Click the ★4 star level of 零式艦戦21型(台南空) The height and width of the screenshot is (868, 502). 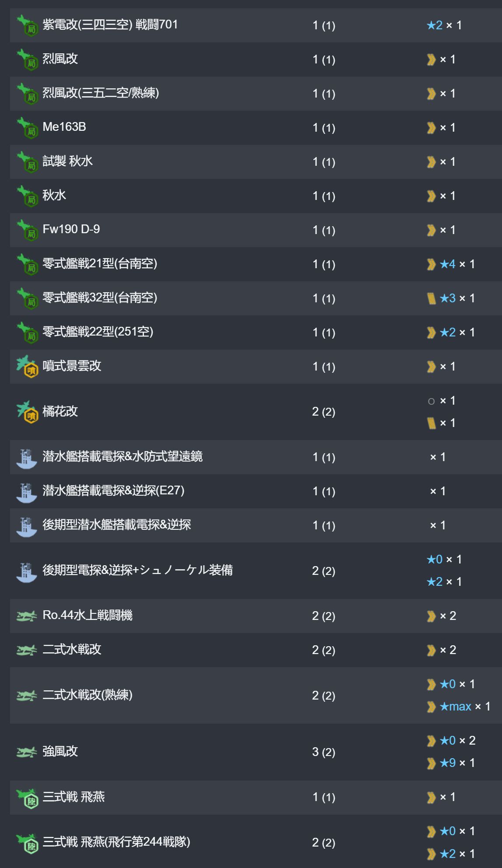447,264
